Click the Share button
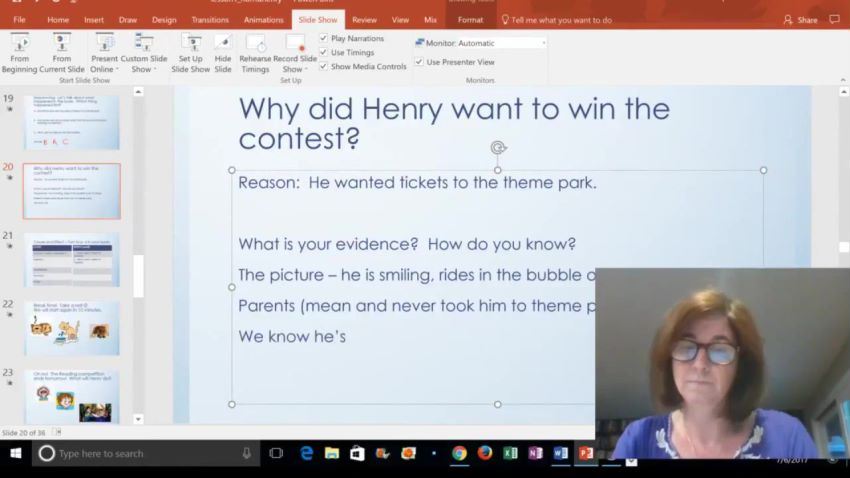The height and width of the screenshot is (478, 850). (800, 20)
